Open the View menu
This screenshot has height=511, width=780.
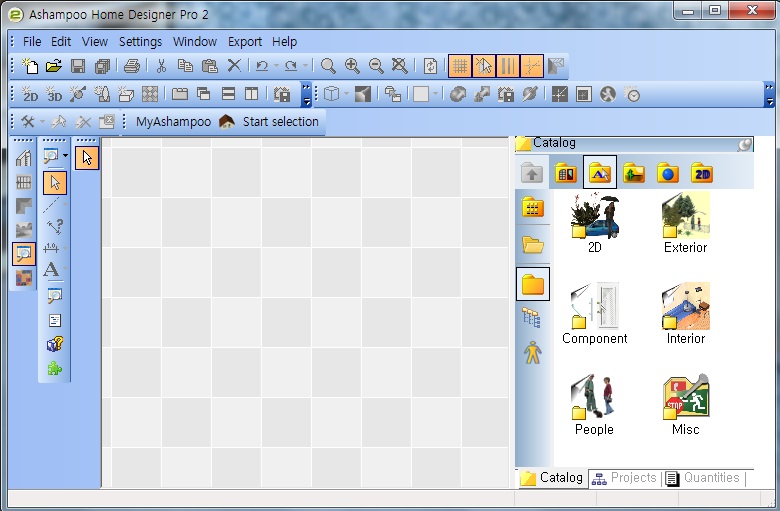pos(95,42)
